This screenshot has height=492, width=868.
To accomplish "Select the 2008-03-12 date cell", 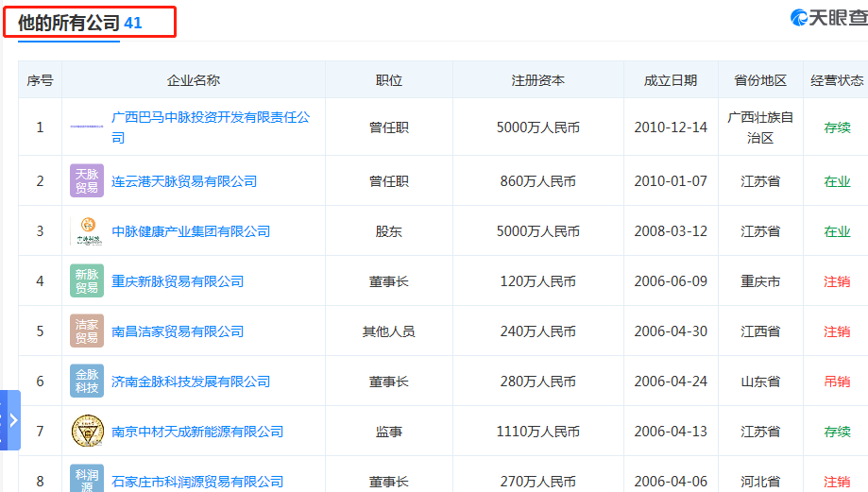I will (671, 231).
